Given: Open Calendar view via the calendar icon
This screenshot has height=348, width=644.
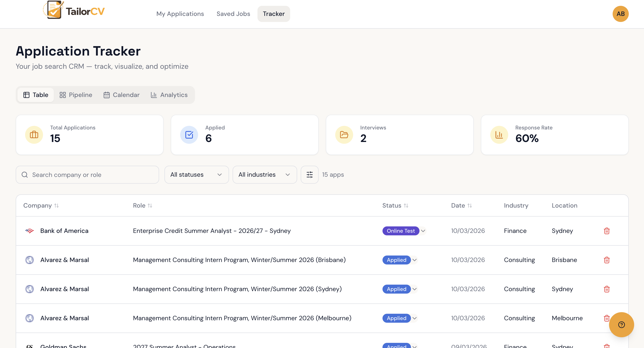Looking at the screenshot, I should coord(107,95).
